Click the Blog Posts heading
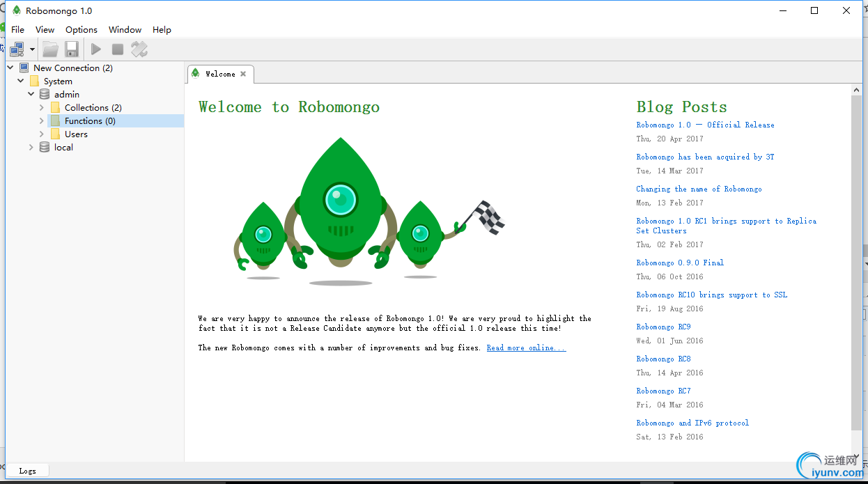 (681, 107)
